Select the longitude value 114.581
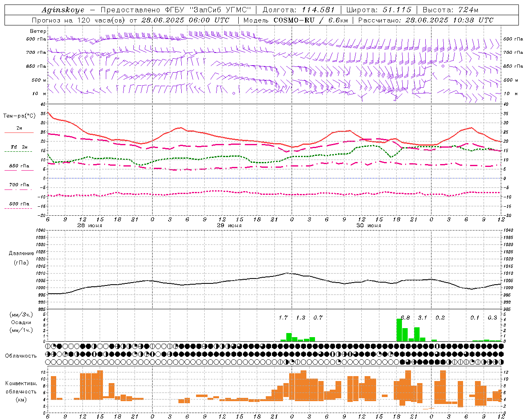This screenshot has height=420, width=525. pyautogui.click(x=318, y=10)
